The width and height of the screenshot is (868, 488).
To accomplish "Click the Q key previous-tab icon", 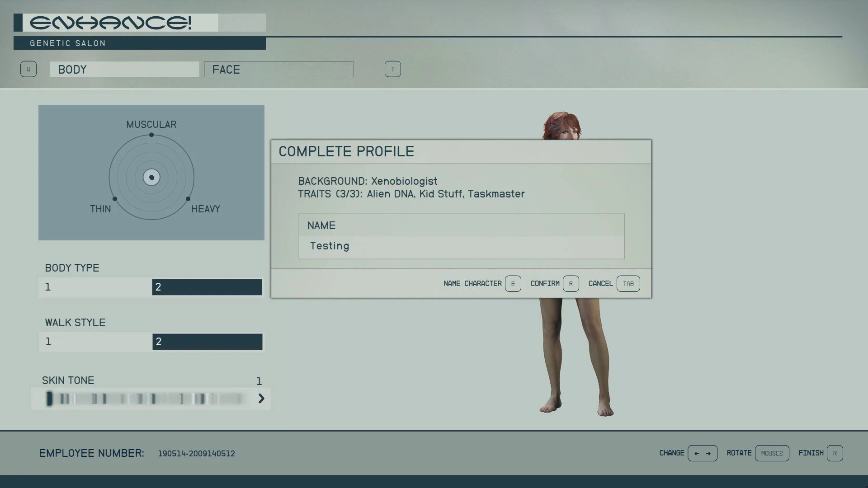I will click(x=28, y=69).
